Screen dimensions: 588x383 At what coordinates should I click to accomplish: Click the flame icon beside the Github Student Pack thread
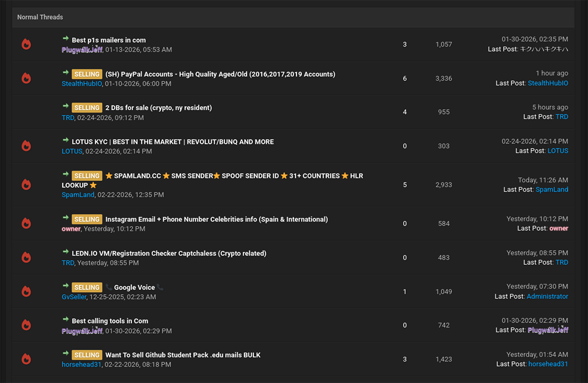tap(26, 359)
